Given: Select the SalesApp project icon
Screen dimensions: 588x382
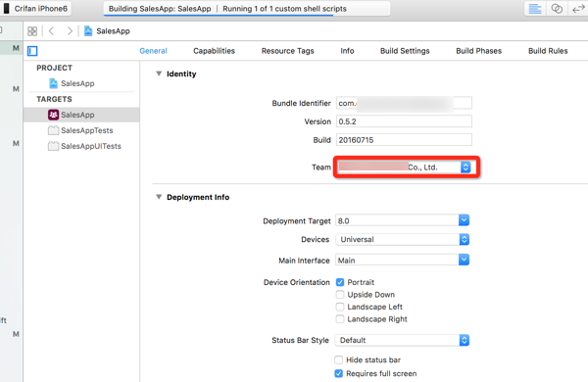Looking at the screenshot, I should [53, 83].
